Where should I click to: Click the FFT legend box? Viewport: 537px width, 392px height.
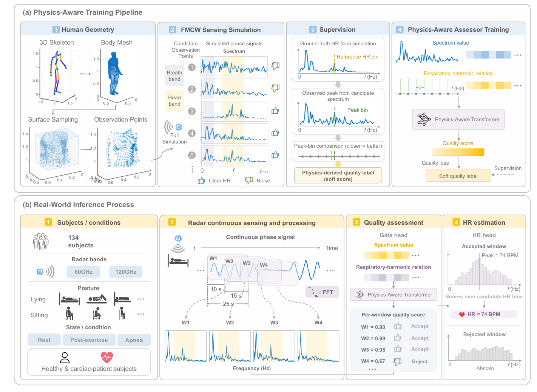pyautogui.click(x=322, y=292)
